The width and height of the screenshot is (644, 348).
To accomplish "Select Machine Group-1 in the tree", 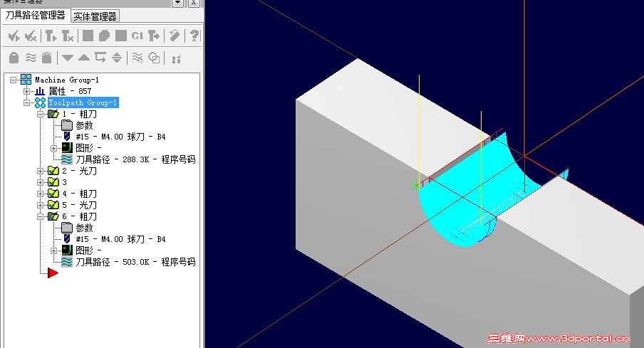I will pyautogui.click(x=67, y=80).
